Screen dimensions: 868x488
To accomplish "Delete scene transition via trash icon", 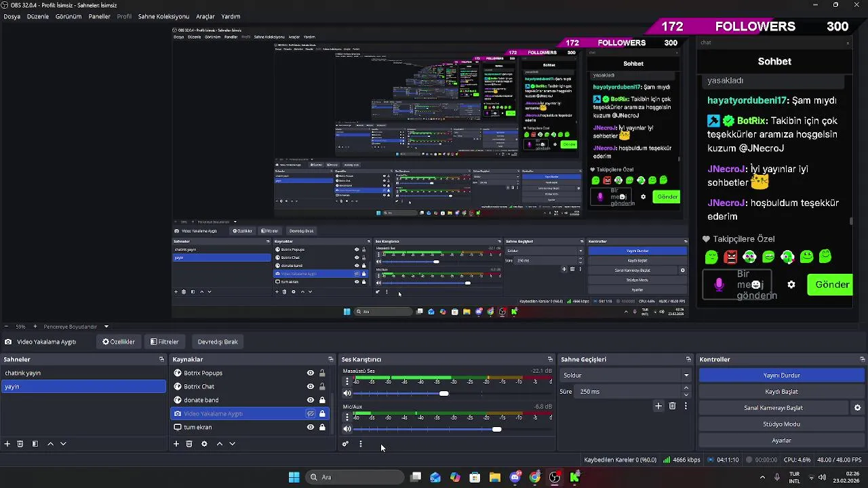I will pyautogui.click(x=672, y=406).
